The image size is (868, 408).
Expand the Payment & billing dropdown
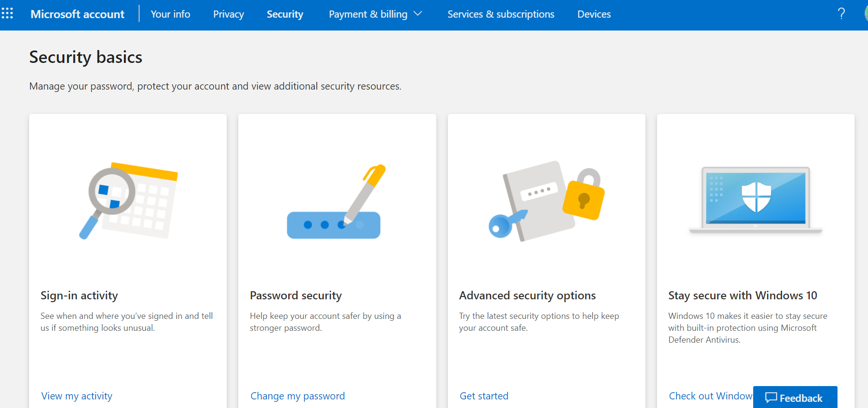368,14
